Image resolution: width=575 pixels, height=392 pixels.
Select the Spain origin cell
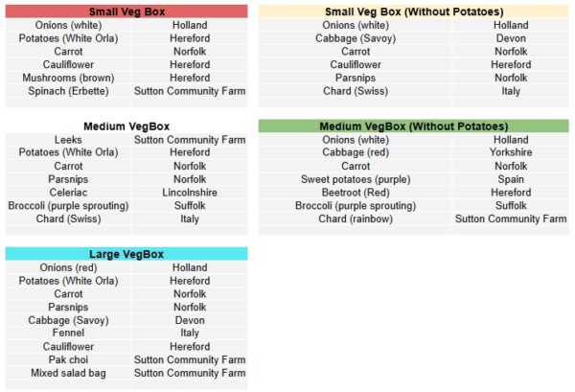[x=511, y=179]
